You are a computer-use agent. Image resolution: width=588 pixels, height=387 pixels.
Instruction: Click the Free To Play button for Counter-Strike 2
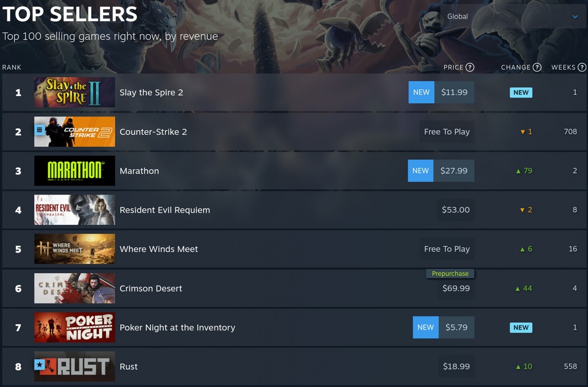(447, 131)
